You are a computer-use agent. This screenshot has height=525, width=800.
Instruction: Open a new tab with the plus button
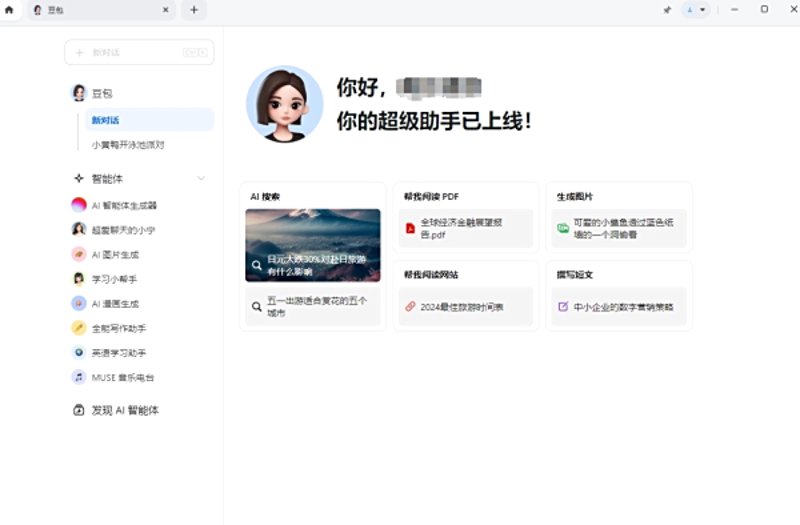click(x=194, y=10)
